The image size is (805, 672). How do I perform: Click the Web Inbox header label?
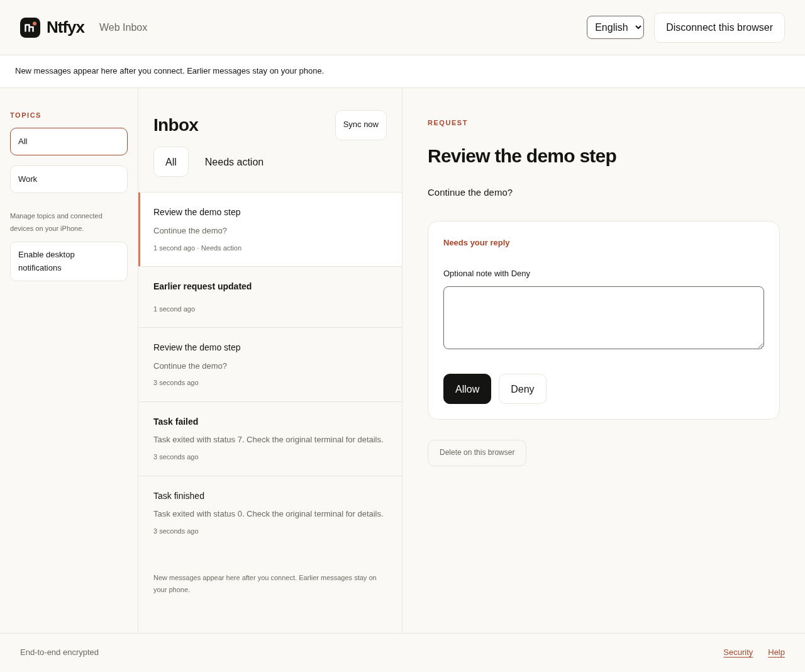pos(123,28)
